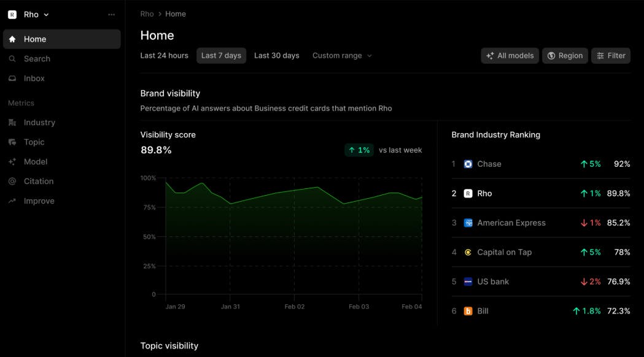Click the Search magnifier icon
Viewport: 644px width, 357px height.
click(x=12, y=59)
